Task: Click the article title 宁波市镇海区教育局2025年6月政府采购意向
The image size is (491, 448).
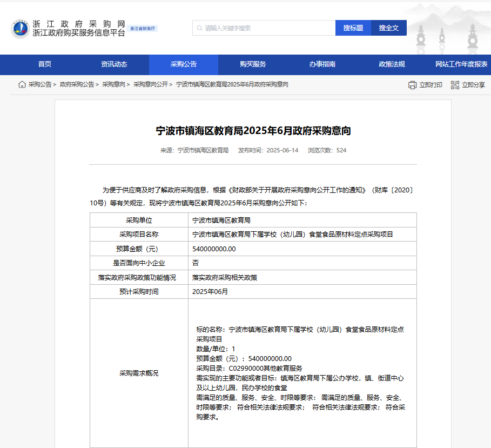Action: 253,131
